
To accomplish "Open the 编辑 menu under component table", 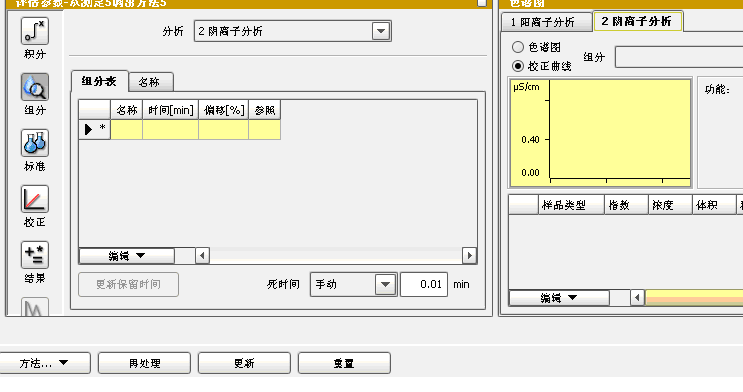I will (x=127, y=256).
